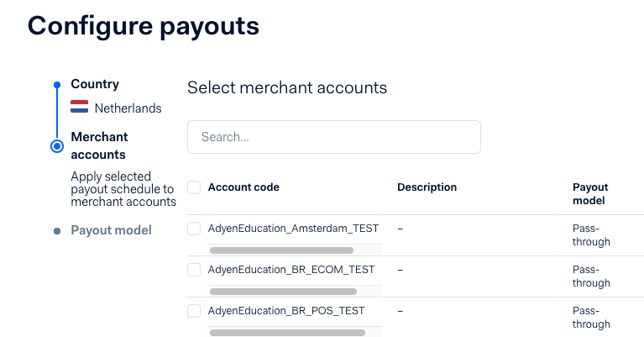Select the Country step dot indicator
The image size is (644, 337).
[57, 85]
